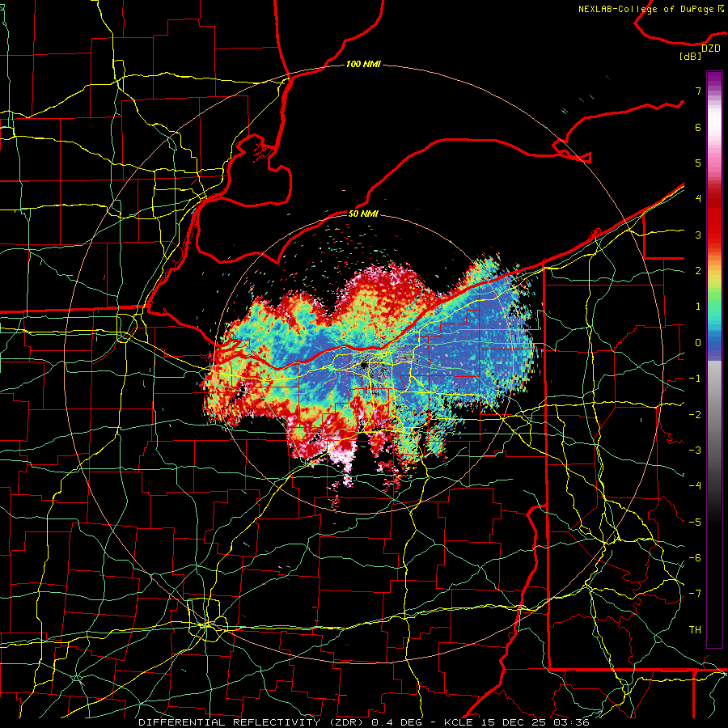Click the 0 tick label on scale
Screen dimensions: 728x728
[698, 343]
